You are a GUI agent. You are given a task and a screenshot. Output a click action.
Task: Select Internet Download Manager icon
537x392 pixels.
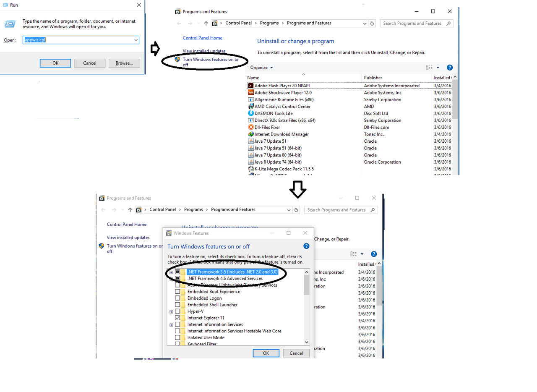tap(251, 134)
